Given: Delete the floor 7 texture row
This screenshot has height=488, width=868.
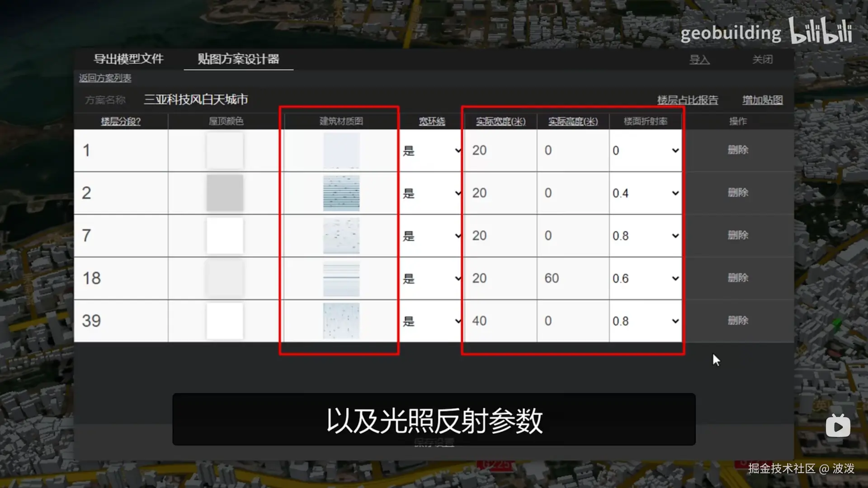Looking at the screenshot, I should click(738, 235).
